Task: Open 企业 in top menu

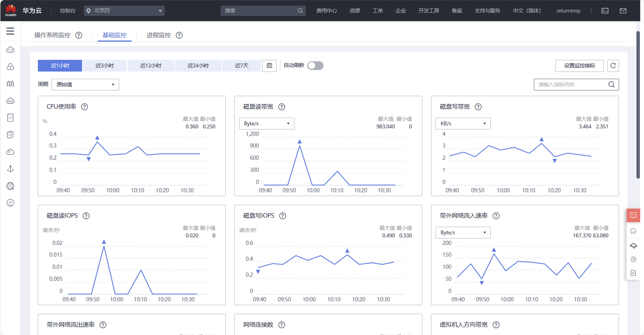Action: coord(401,11)
